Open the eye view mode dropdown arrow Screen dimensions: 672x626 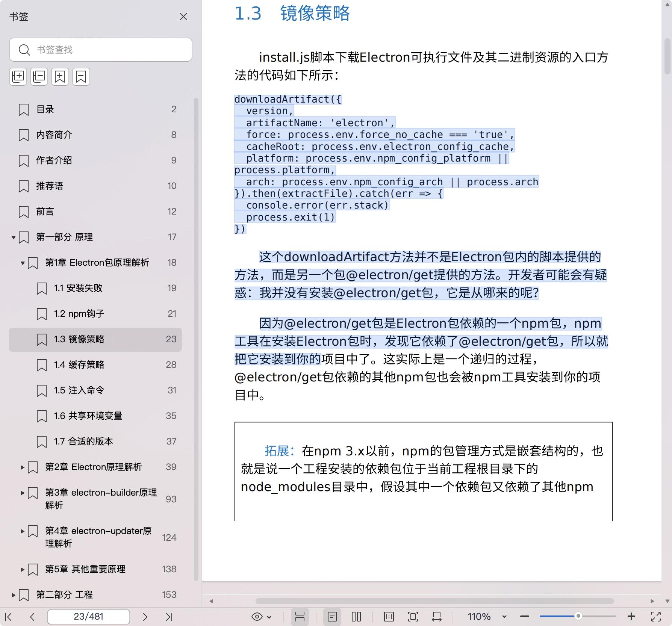269,617
